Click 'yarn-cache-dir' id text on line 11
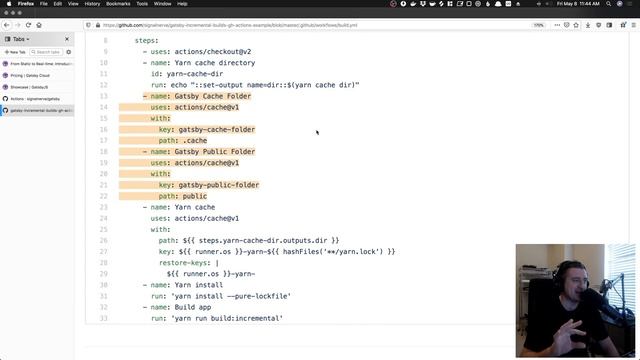 [195, 74]
